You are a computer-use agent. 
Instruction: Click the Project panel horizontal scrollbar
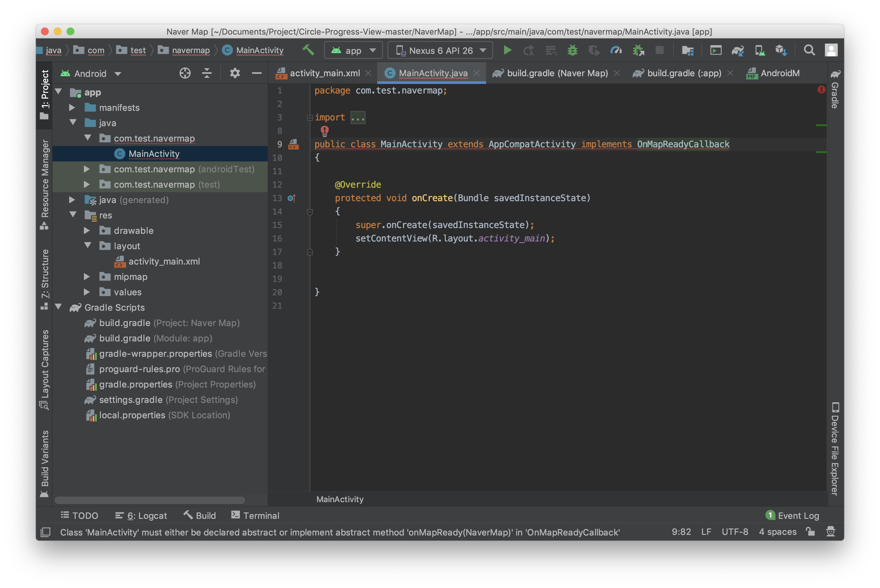pos(150,500)
